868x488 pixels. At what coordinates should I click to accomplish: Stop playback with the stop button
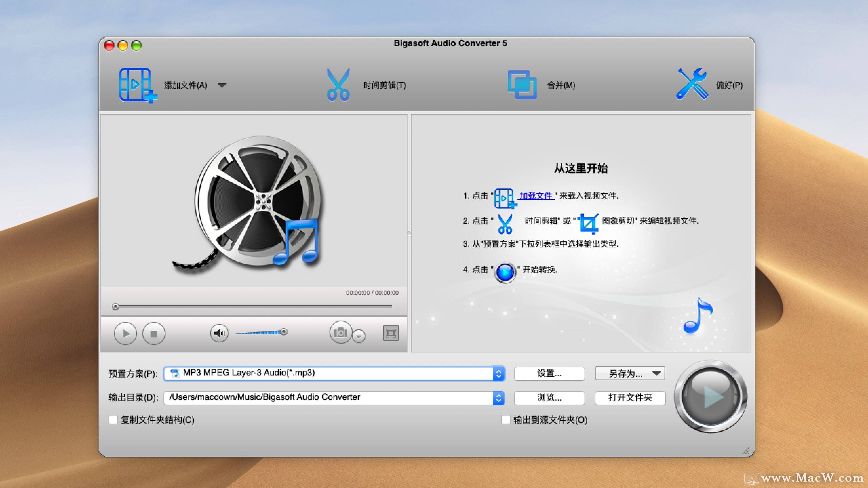pos(154,333)
